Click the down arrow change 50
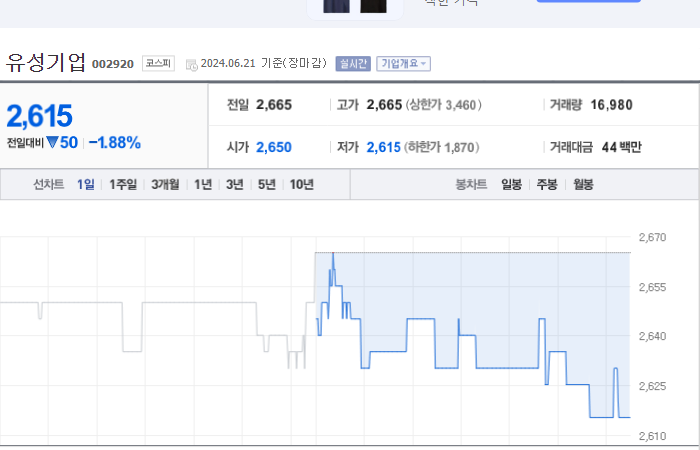 tap(62, 142)
